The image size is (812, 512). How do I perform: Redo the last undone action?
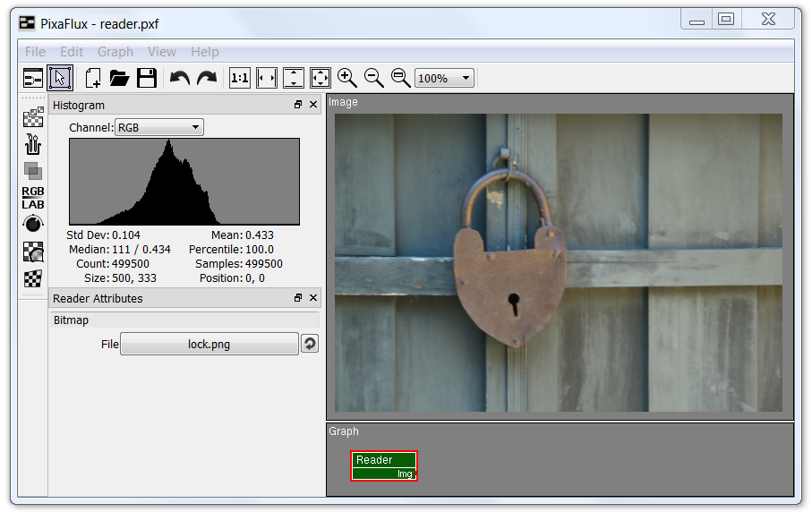(x=207, y=79)
